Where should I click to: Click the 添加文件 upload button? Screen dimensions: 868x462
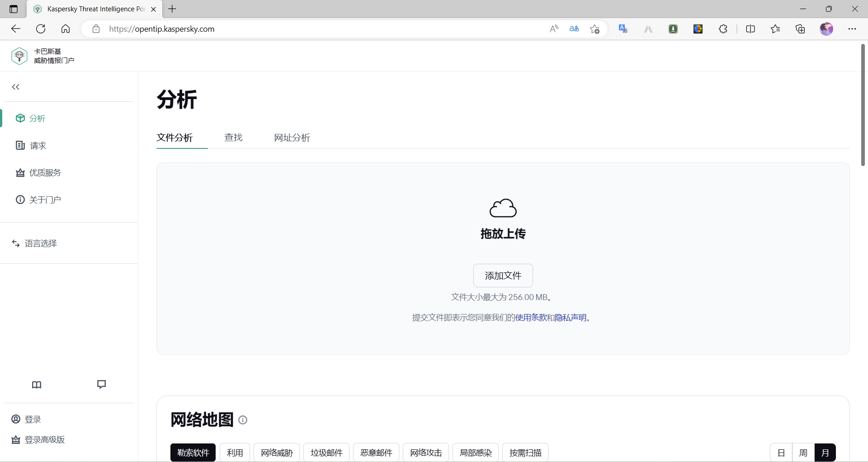click(x=503, y=275)
